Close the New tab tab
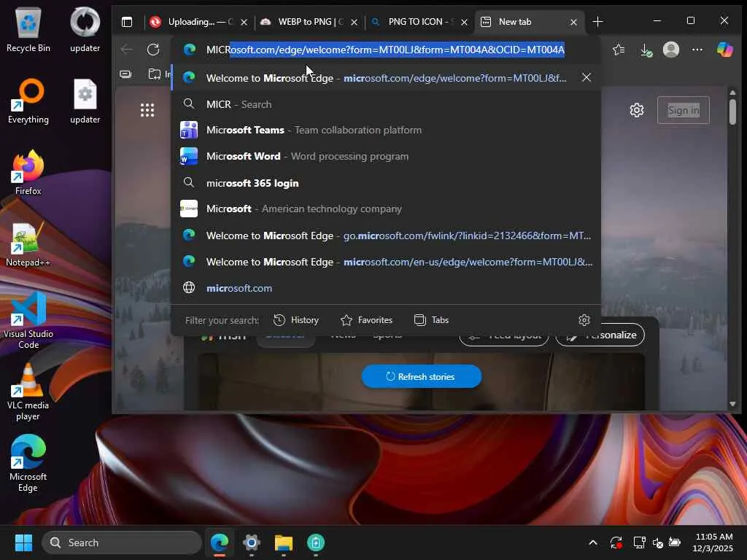747x560 pixels. [x=573, y=23]
